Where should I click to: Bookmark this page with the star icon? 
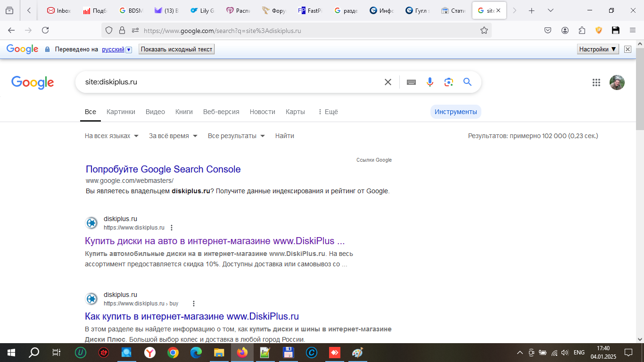tap(484, 30)
